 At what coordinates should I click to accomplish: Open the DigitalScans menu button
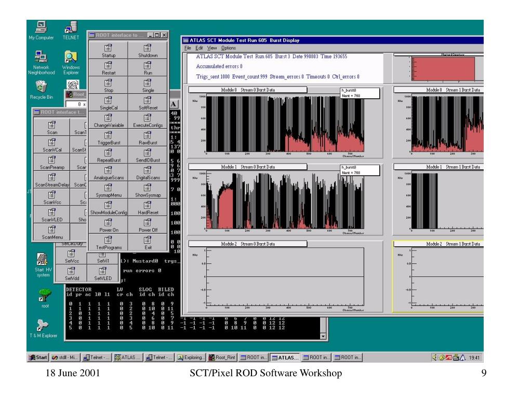coord(148,172)
